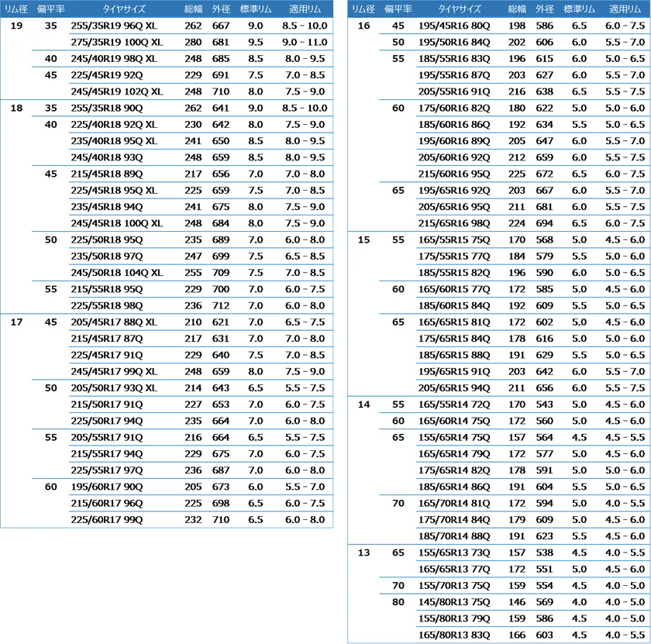The image size is (651, 644).
Task: Click aspect ratio 70 under rim 14
Action: point(398,503)
